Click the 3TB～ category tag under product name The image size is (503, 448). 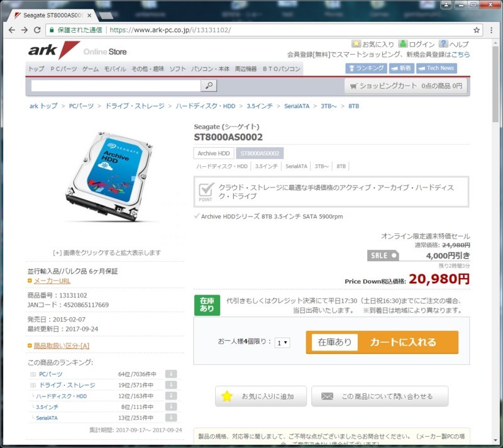(x=321, y=166)
